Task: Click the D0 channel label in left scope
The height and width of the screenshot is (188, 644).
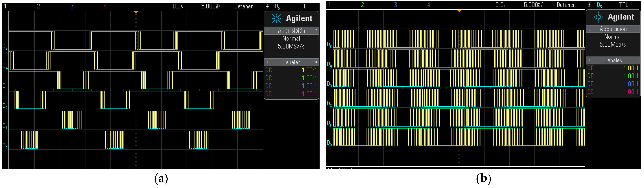Action: 5,146
